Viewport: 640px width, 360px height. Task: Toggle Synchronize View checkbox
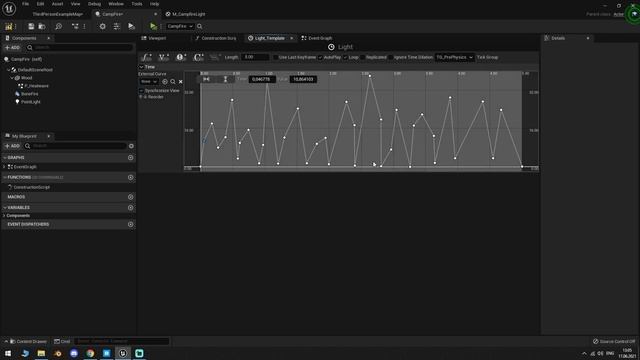tap(141, 91)
